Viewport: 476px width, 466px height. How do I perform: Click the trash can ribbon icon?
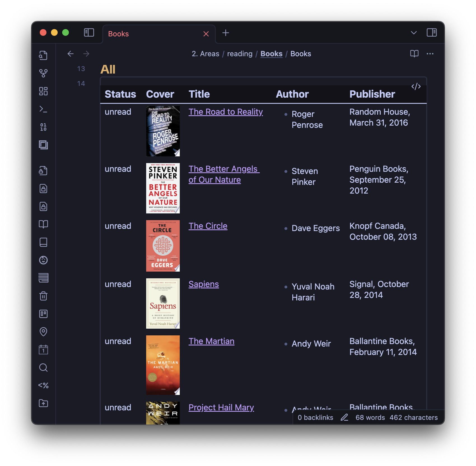click(x=43, y=296)
